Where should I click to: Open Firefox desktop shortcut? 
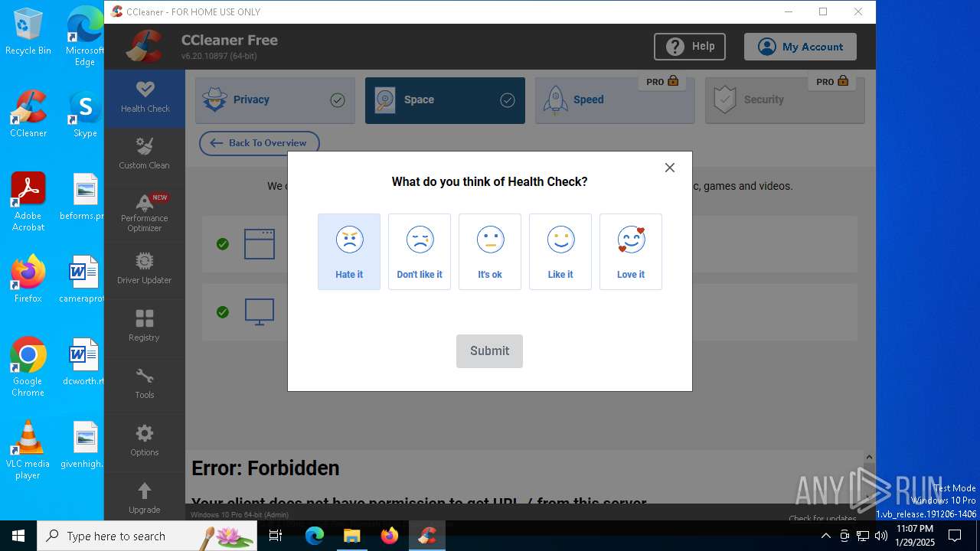[x=28, y=280]
